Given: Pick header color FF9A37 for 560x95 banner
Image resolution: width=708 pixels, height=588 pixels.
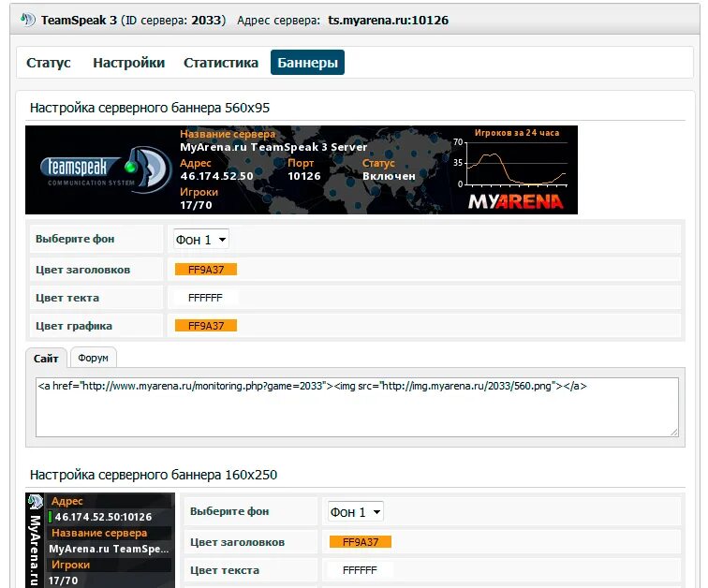Looking at the screenshot, I should click(x=206, y=270).
